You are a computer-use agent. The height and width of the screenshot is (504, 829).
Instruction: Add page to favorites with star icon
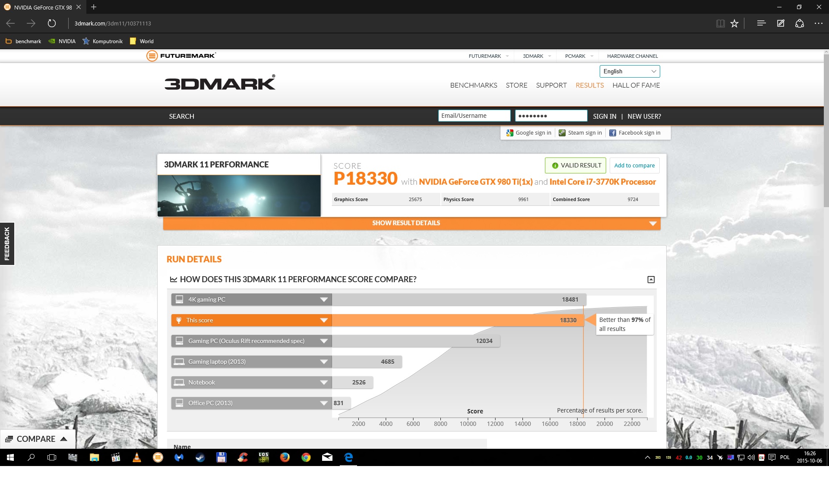734,23
